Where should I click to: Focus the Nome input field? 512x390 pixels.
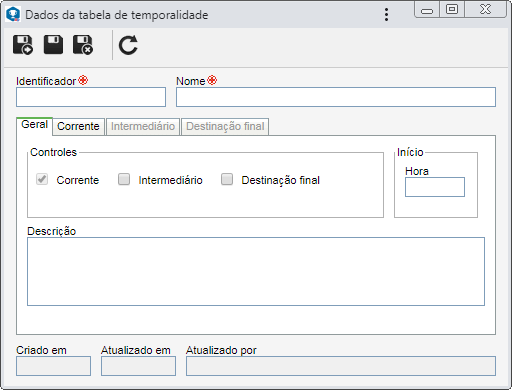[x=336, y=97]
